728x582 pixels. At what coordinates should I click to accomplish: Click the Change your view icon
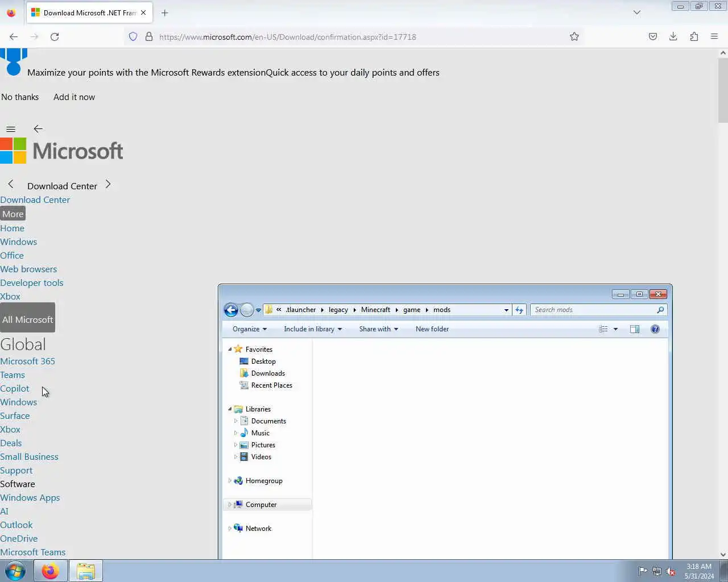pyautogui.click(x=603, y=329)
